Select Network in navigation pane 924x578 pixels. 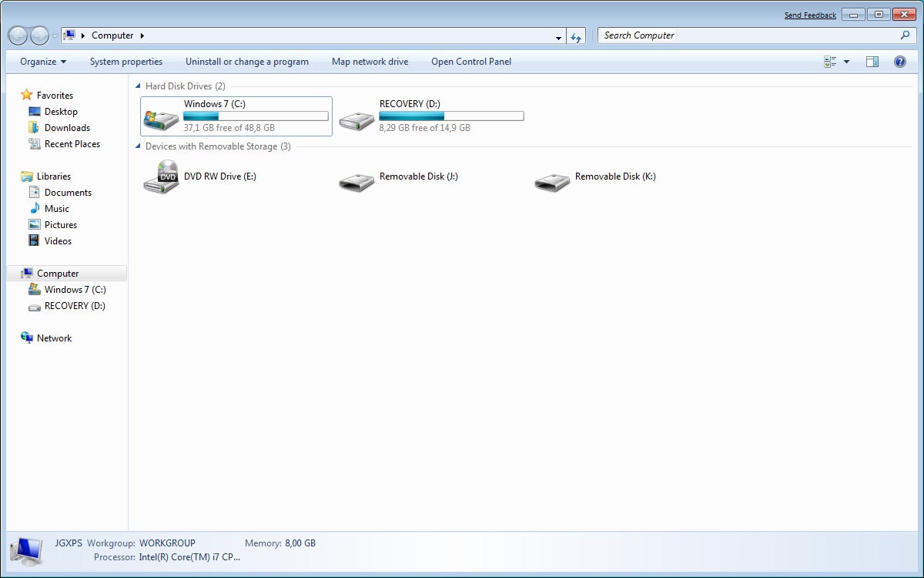point(54,338)
